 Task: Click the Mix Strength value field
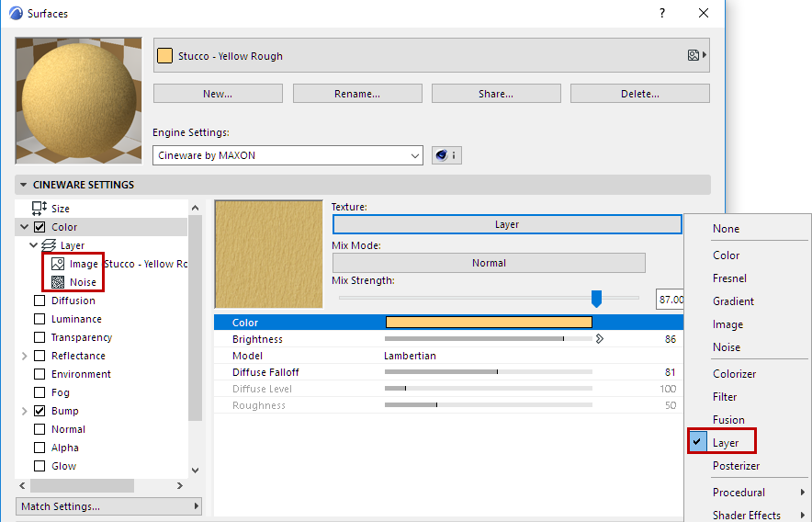click(671, 299)
